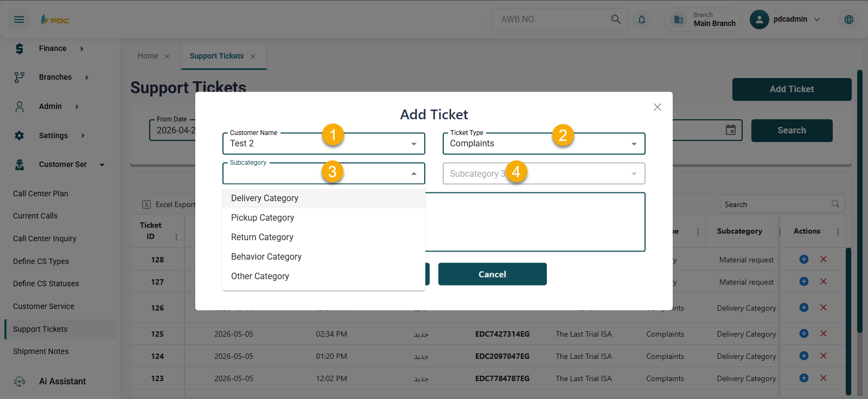Expand the Settings menu

click(83, 136)
